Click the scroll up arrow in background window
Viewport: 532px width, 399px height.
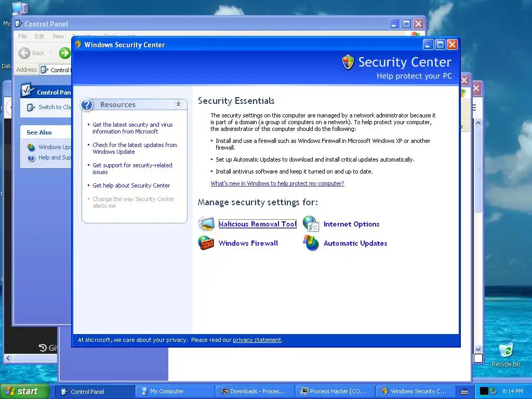[478, 123]
